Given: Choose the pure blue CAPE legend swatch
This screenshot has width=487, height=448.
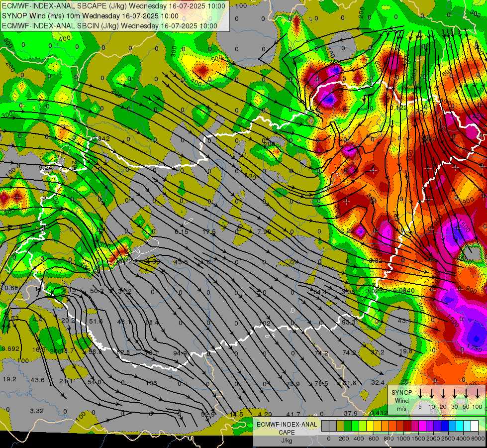Looking at the screenshot, I should [445, 426].
